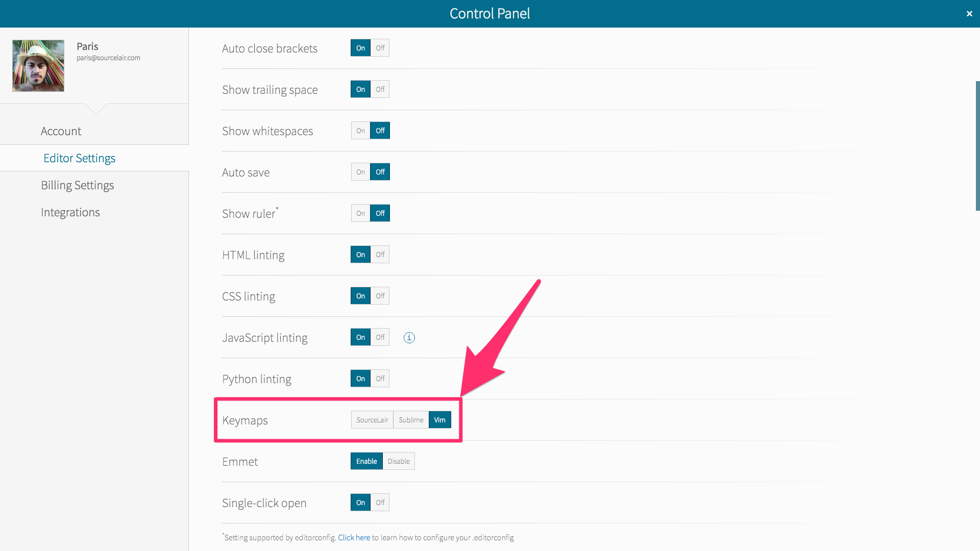Turn off HTML linting
The height and width of the screenshot is (551, 980).
[x=380, y=255]
